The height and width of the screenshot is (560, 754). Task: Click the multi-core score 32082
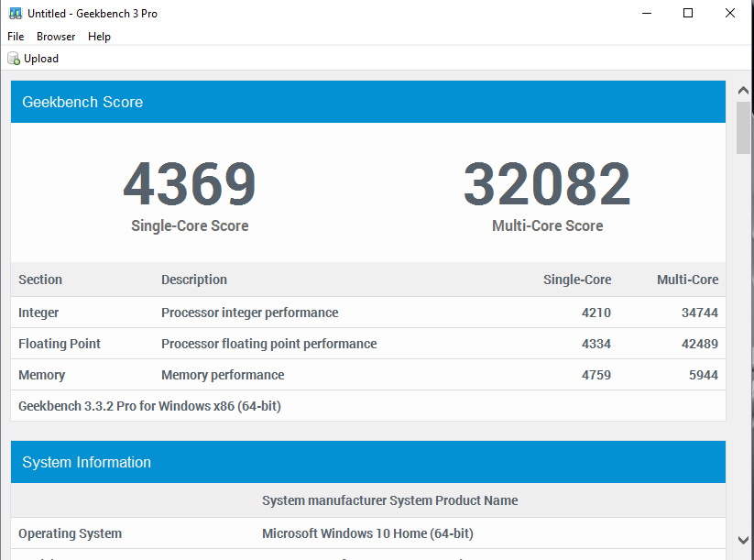coord(547,184)
